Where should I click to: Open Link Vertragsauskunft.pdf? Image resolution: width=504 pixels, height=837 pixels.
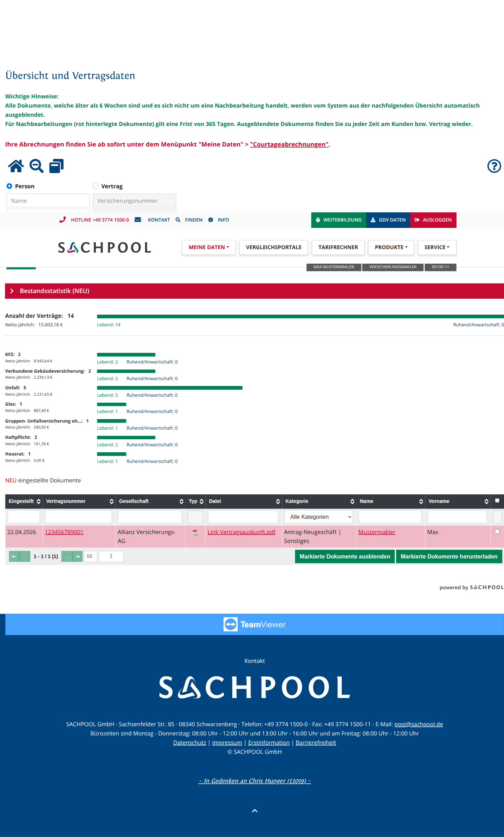242,532
